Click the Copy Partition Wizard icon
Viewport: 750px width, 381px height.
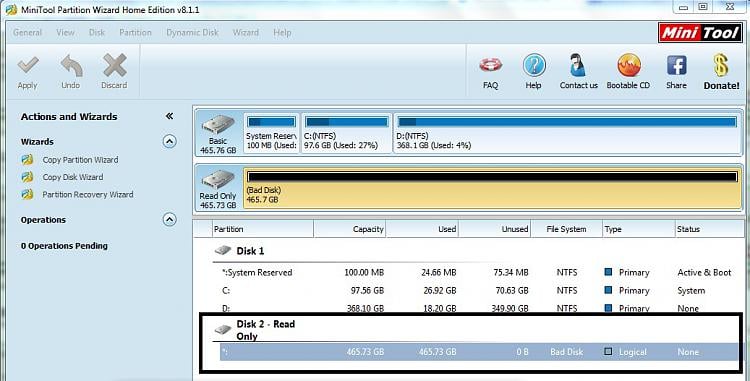[27, 160]
